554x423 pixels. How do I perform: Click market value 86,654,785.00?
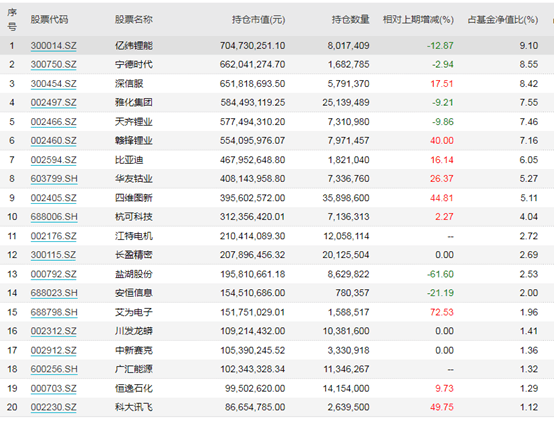coord(255,407)
